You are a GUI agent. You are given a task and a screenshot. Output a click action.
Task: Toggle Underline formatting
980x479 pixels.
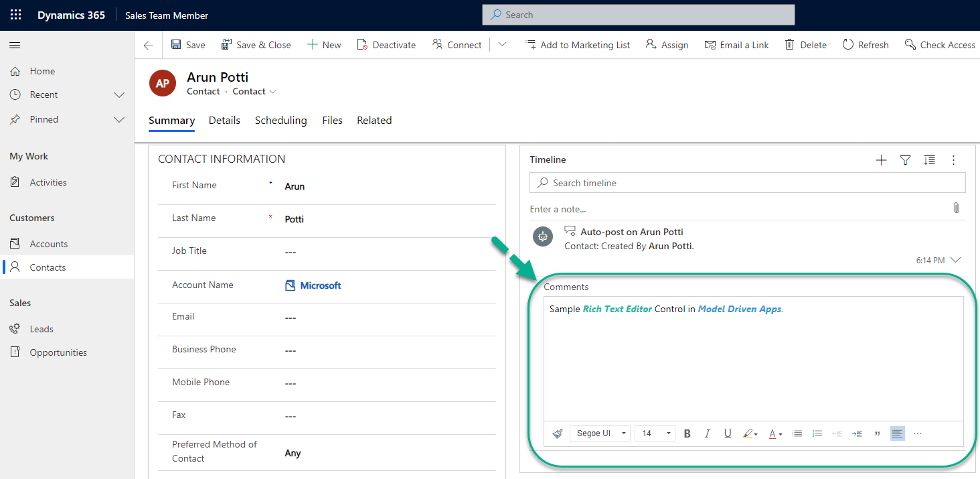click(728, 433)
